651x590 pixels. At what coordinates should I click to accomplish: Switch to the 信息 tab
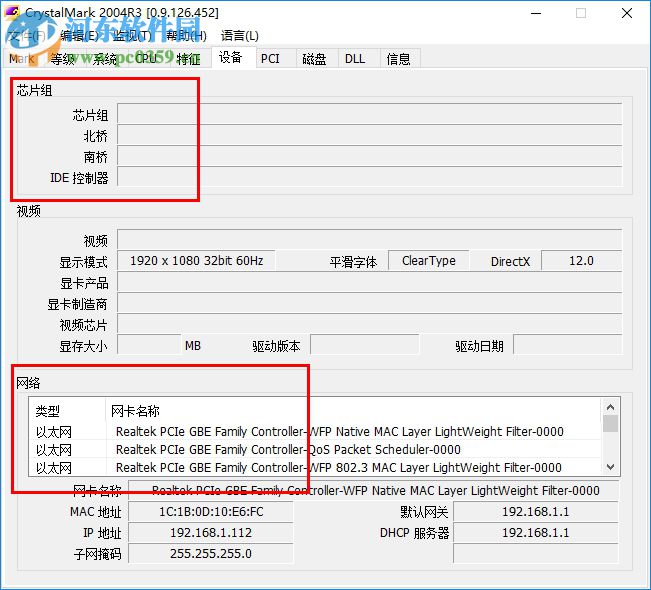(398, 59)
